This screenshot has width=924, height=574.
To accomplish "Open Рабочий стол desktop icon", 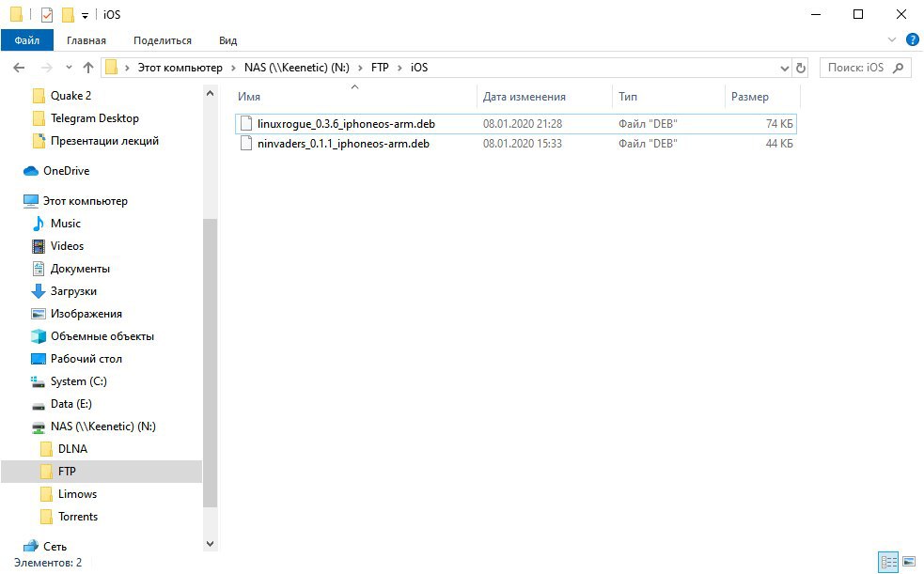I will [x=39, y=359].
